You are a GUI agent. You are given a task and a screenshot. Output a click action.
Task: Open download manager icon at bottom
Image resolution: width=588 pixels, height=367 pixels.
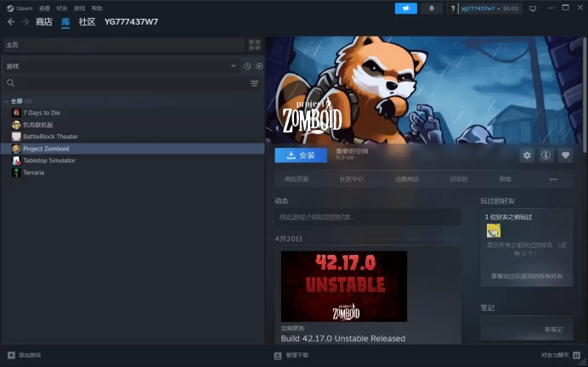pos(278,355)
